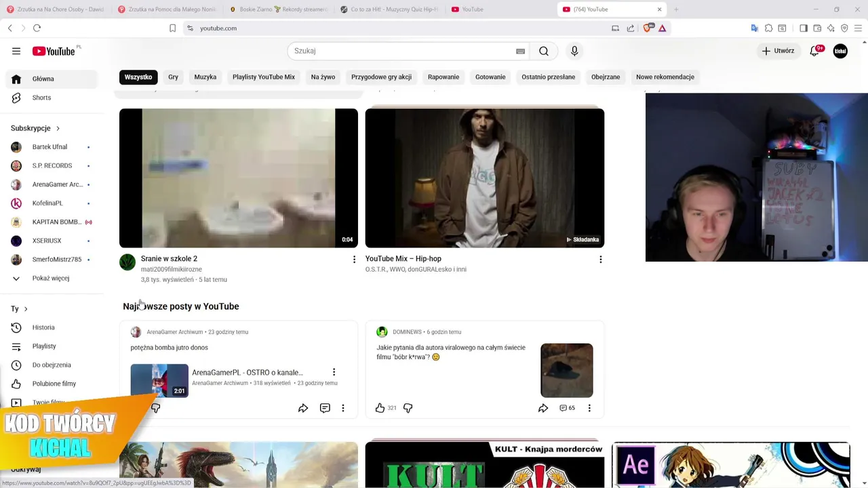Share the ArenaGamer Archiwum post
Screen dimensions: 868x488
[x=303, y=408]
